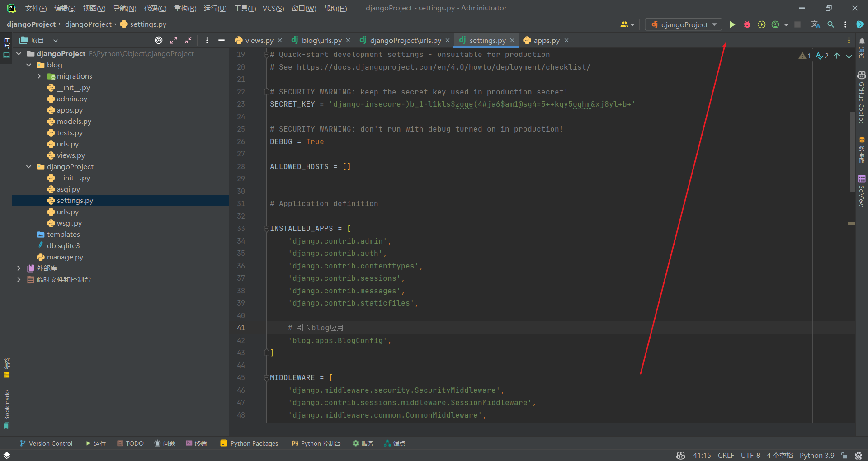The image size is (868, 461).
Task: Run djangoProject with green play icon
Action: coord(732,24)
